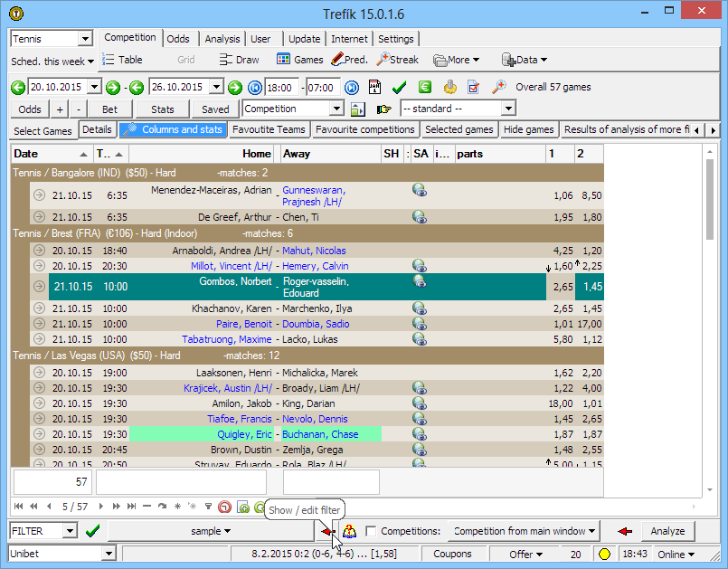Click the Analyze button
Image resolution: width=728 pixels, height=569 pixels.
tap(667, 531)
